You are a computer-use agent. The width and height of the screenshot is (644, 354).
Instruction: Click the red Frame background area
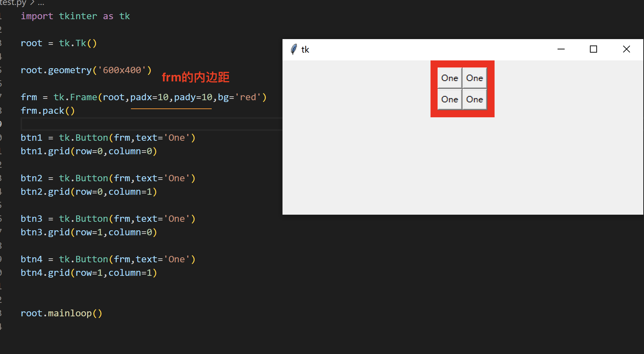tap(463, 114)
